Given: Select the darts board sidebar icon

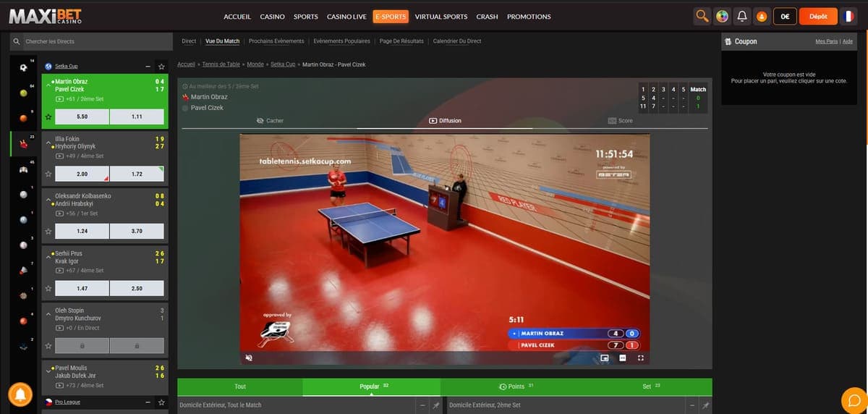Looking at the screenshot, I should pos(24,295).
